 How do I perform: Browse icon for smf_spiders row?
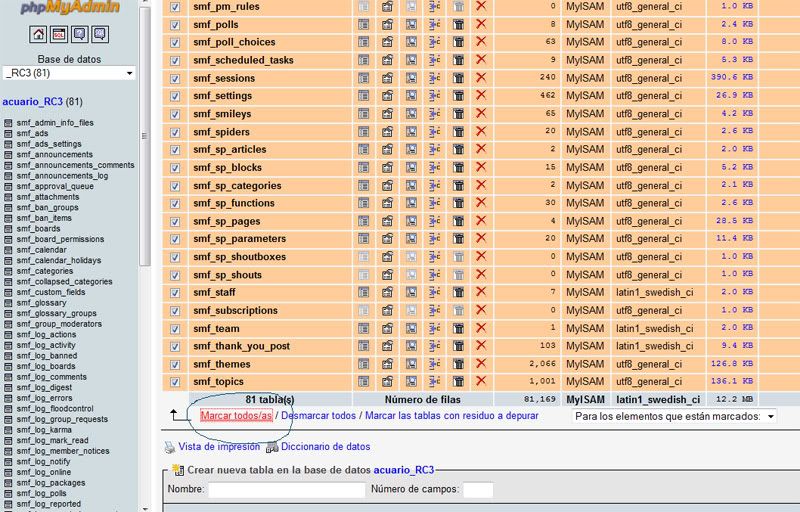click(x=363, y=132)
